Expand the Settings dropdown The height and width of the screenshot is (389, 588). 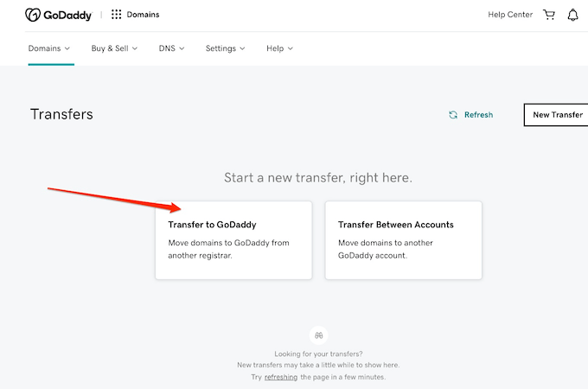click(x=225, y=48)
